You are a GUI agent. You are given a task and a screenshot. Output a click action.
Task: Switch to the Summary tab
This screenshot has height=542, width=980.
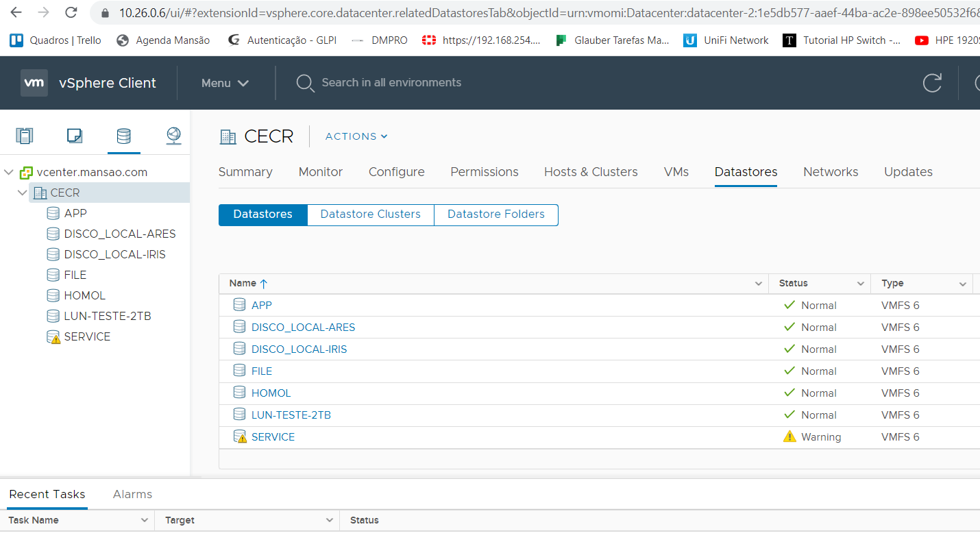click(x=245, y=172)
